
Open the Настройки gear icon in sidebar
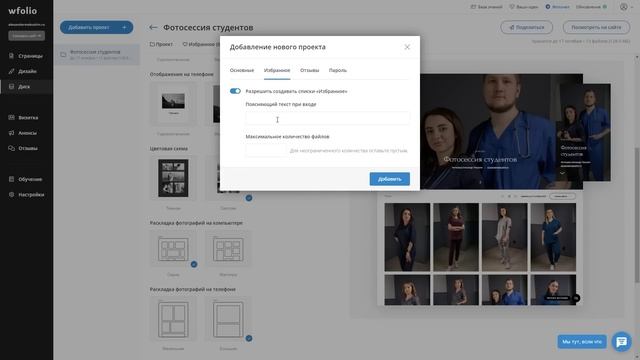pos(11,195)
